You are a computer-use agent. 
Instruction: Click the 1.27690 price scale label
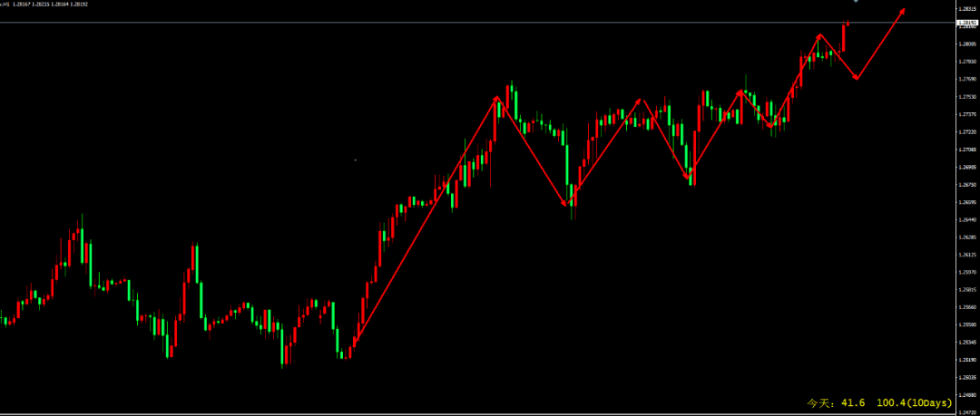point(966,79)
